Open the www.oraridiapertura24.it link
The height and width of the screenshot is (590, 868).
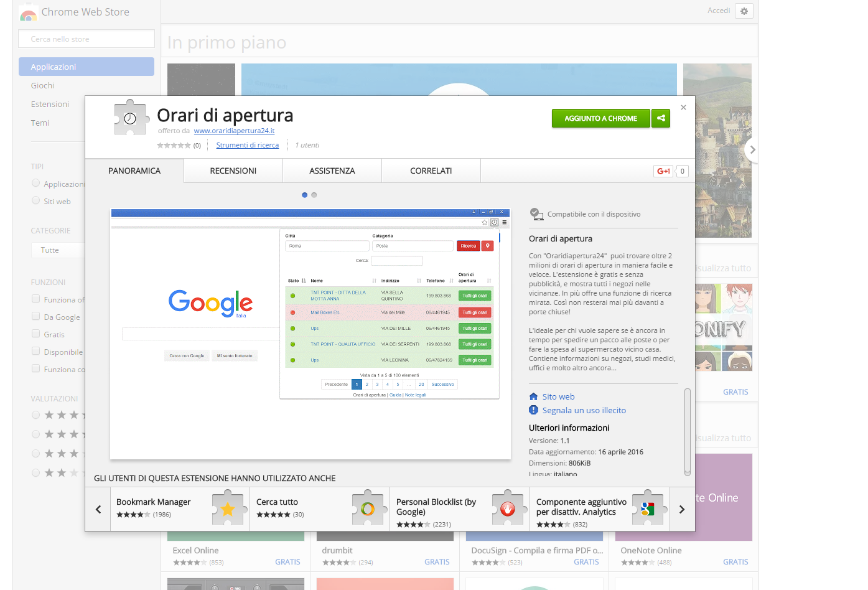coord(234,131)
